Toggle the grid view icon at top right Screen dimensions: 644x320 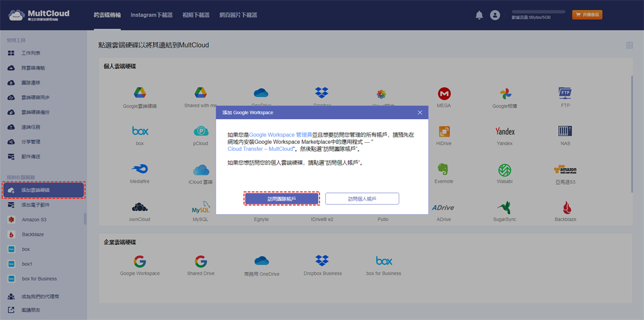coord(629,46)
